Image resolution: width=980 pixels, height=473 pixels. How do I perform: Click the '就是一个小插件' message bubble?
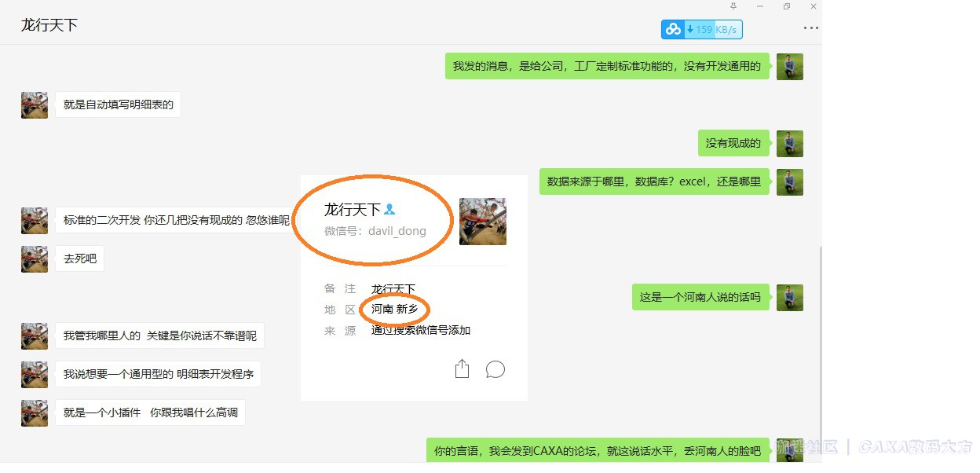(150, 412)
